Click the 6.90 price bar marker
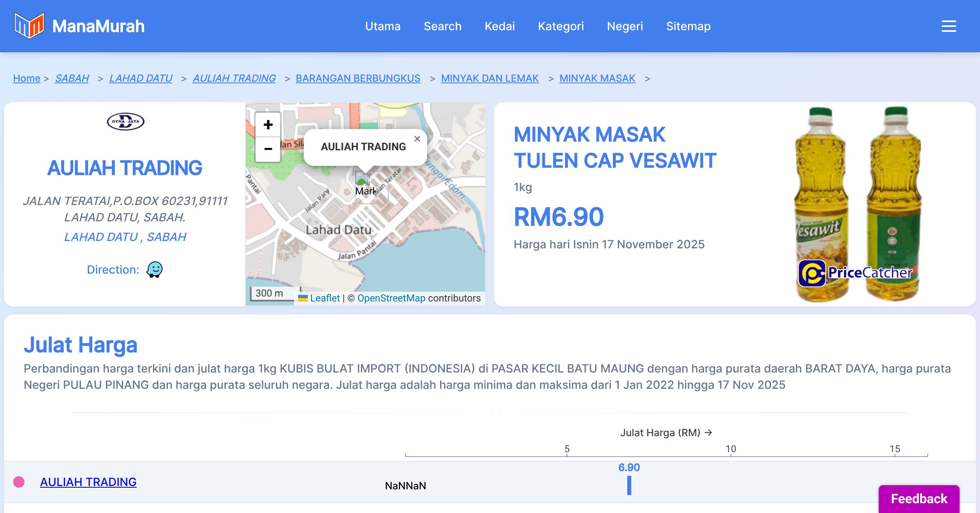980x513 pixels. (x=629, y=485)
